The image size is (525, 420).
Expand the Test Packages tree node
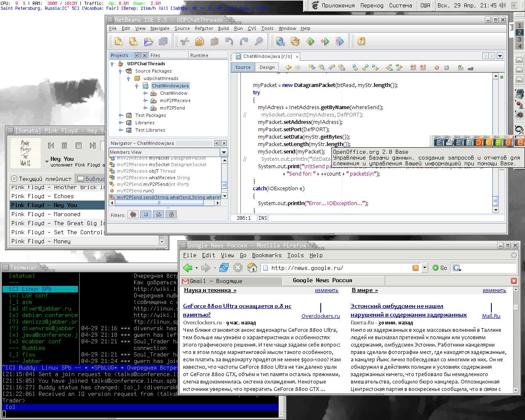pos(121,115)
